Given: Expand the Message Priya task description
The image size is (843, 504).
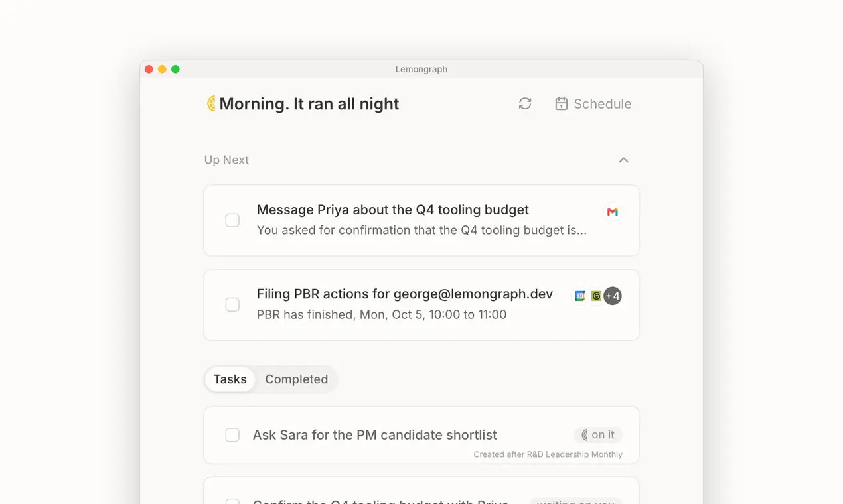Looking at the screenshot, I should click(x=421, y=230).
